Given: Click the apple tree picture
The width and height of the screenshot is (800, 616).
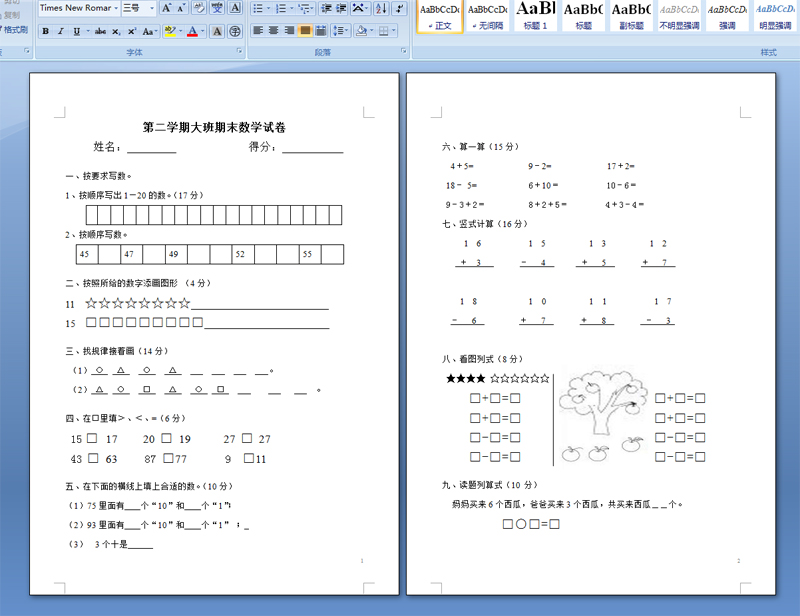Looking at the screenshot, I should click(602, 416).
